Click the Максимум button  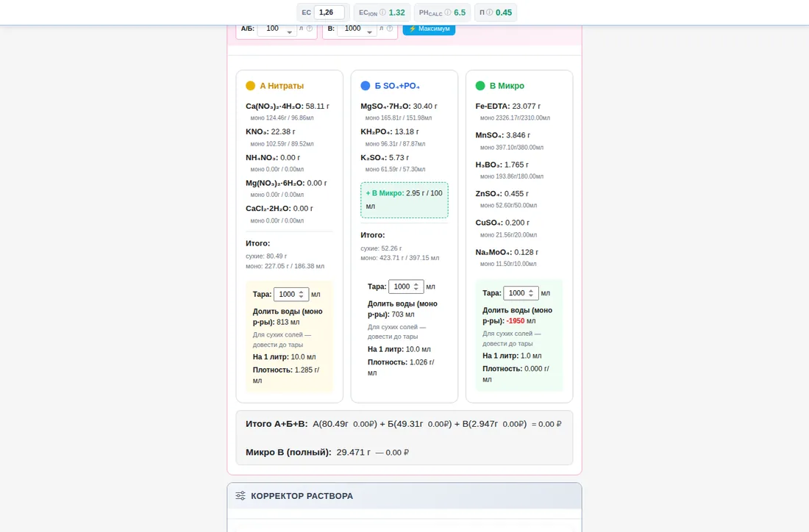pyautogui.click(x=429, y=29)
